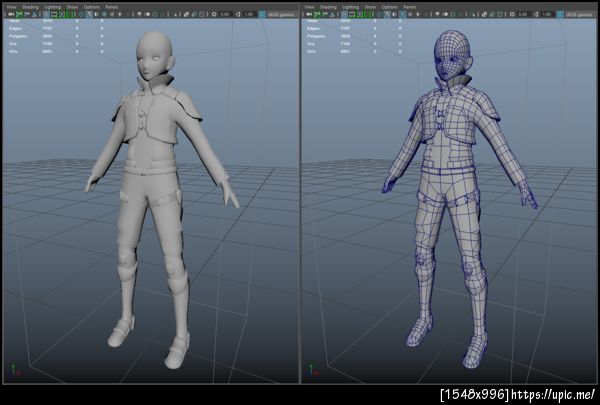Open Lighting menu in left viewport panel
Image resolution: width=600 pixels, height=405 pixels.
(x=52, y=7)
